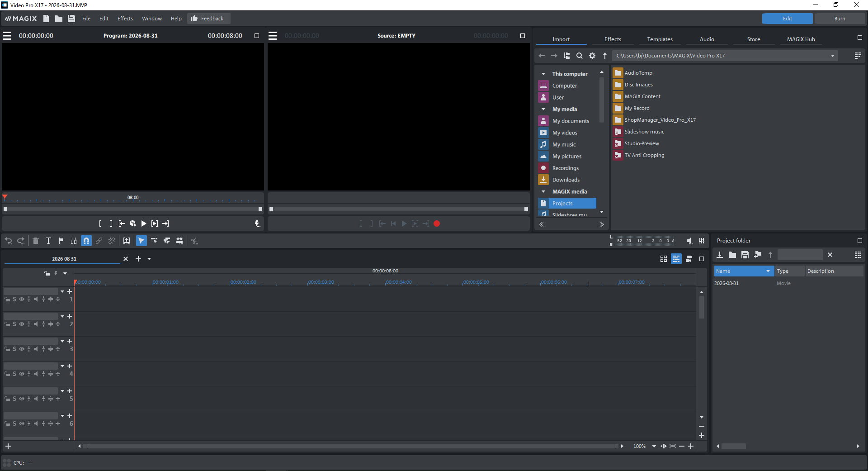Select the single object mouse mode arrow
This screenshot has width=868, height=471.
(x=142, y=241)
